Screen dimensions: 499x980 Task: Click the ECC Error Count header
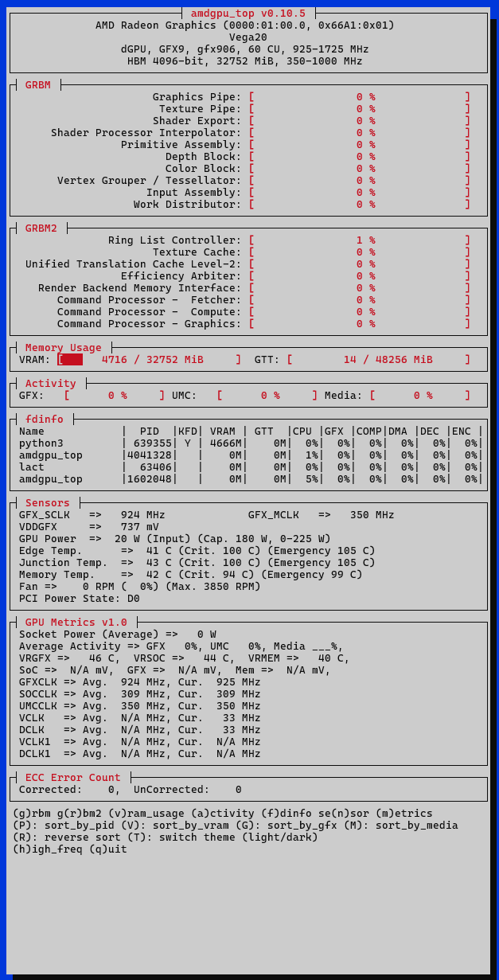(73, 777)
